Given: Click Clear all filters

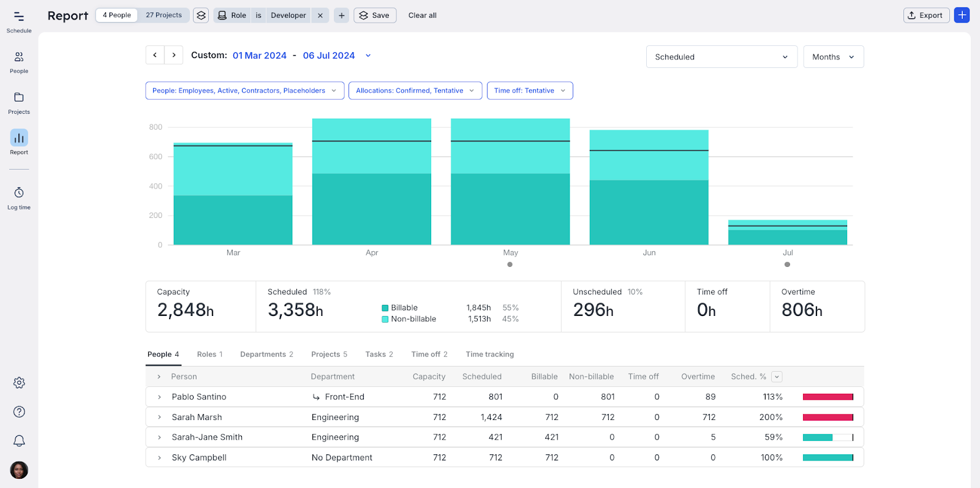Looking at the screenshot, I should [x=422, y=15].
